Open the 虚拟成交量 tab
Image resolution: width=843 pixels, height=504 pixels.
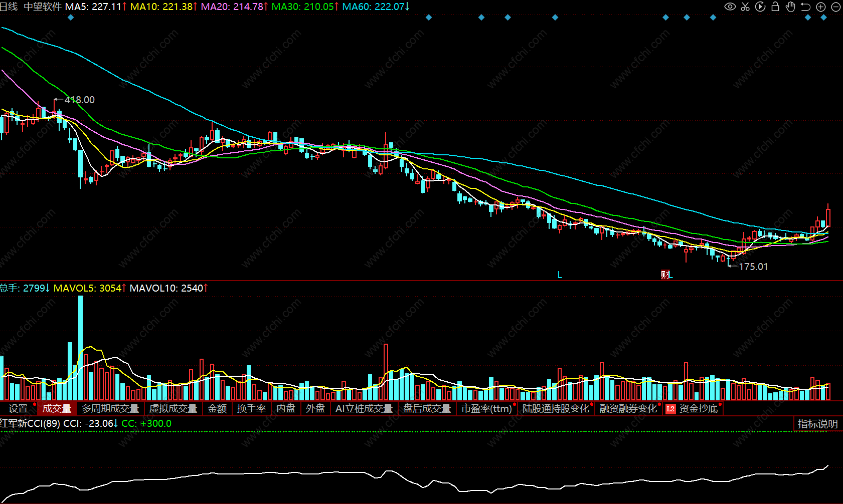174,409
